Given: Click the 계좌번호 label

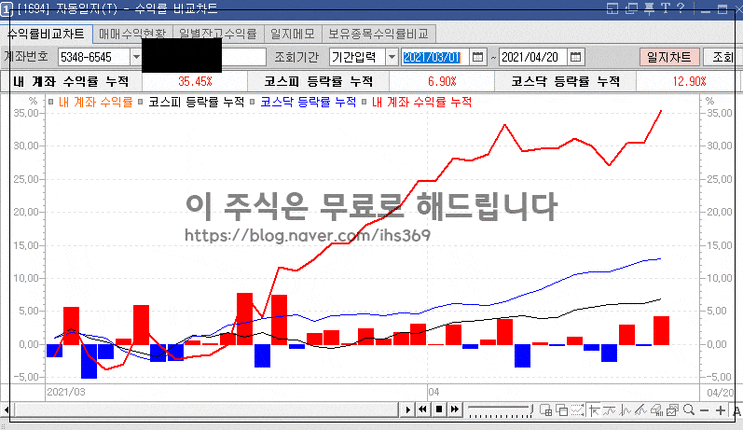Looking at the screenshot, I should coord(26,56).
